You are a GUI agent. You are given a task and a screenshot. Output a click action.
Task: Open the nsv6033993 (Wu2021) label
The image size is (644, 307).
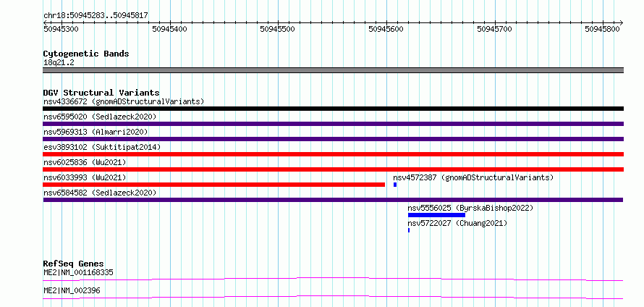click(85, 177)
